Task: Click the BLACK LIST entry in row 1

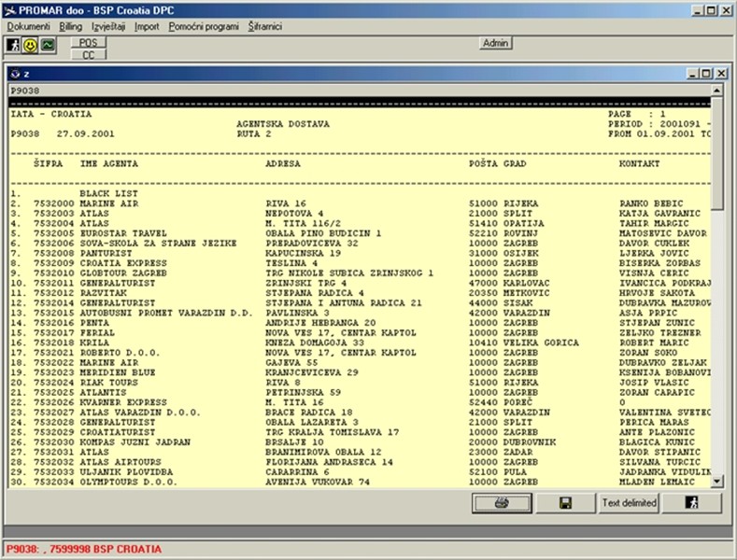Action: [x=108, y=194]
